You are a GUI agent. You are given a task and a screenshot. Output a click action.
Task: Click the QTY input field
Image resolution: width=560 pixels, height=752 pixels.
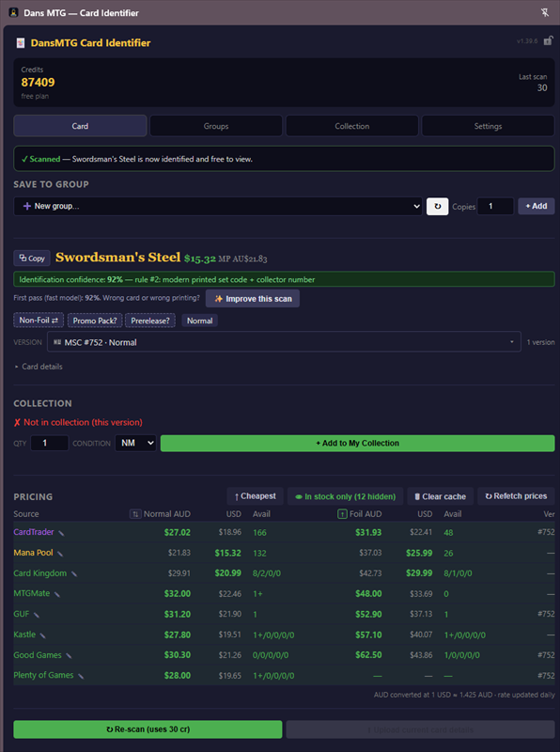50,443
